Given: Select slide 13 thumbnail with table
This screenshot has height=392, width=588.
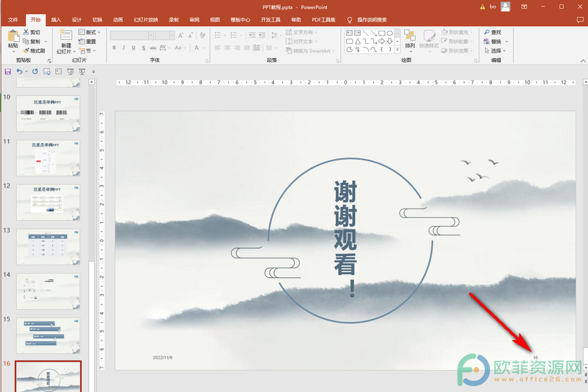Looking at the screenshot, I should [48, 247].
